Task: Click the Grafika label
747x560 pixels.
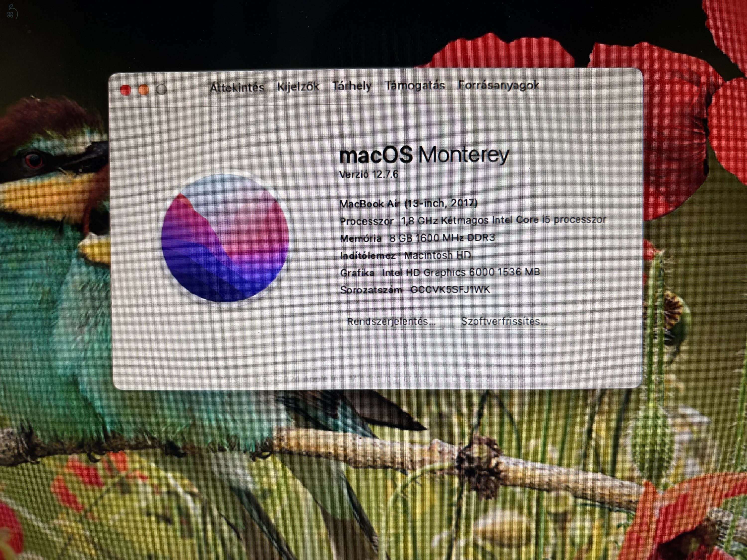Action: coord(357,273)
